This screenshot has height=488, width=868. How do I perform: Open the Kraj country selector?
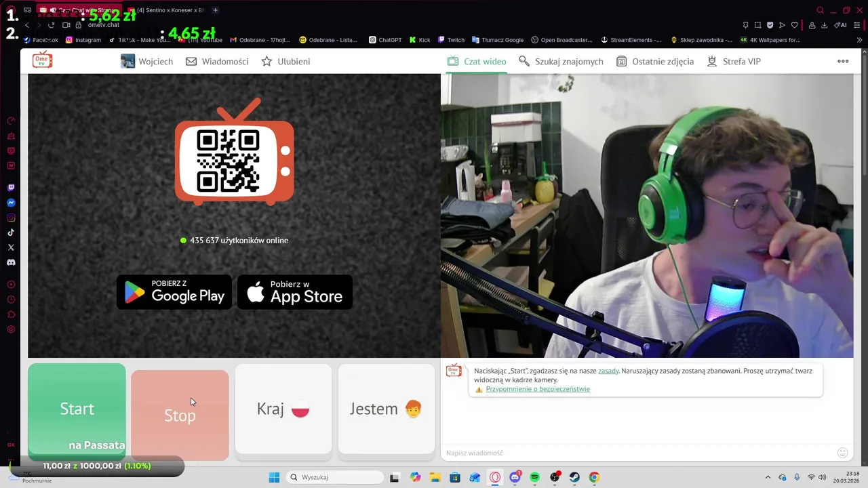point(283,409)
